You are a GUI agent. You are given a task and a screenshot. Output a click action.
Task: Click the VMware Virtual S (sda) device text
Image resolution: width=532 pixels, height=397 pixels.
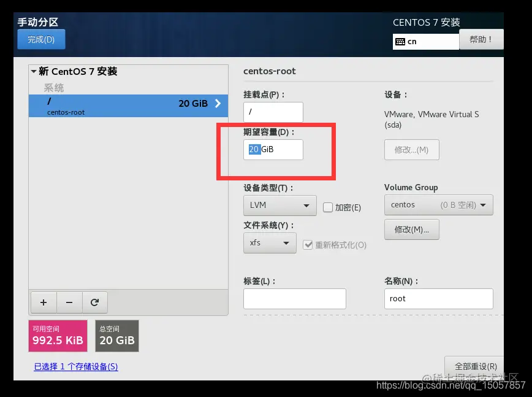(431, 119)
